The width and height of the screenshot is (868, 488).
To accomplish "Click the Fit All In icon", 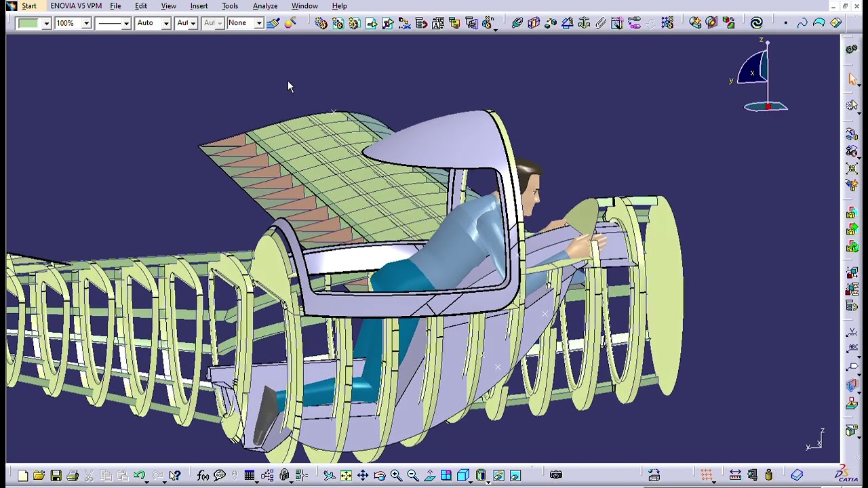I will click(346, 475).
